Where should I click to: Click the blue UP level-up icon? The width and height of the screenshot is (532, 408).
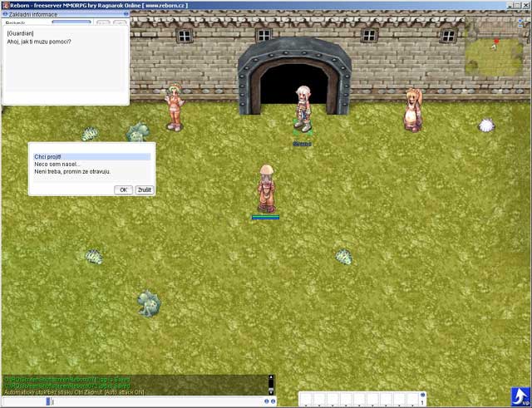(x=520, y=396)
